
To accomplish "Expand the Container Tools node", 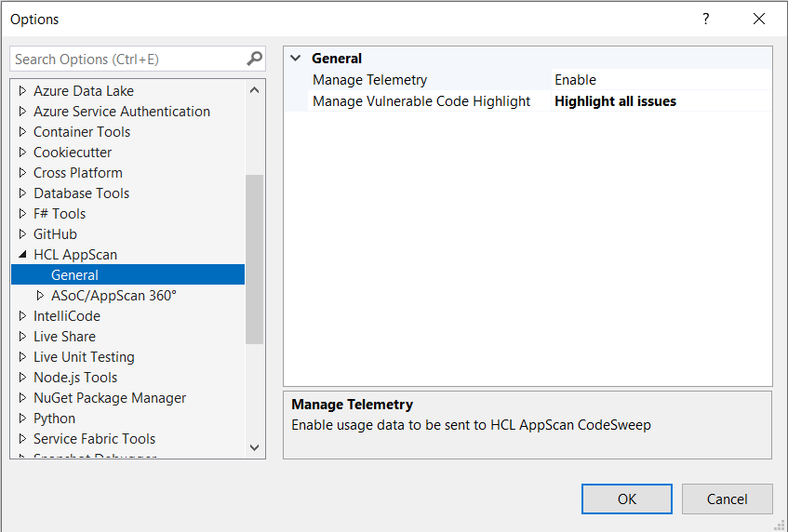I will click(22, 132).
